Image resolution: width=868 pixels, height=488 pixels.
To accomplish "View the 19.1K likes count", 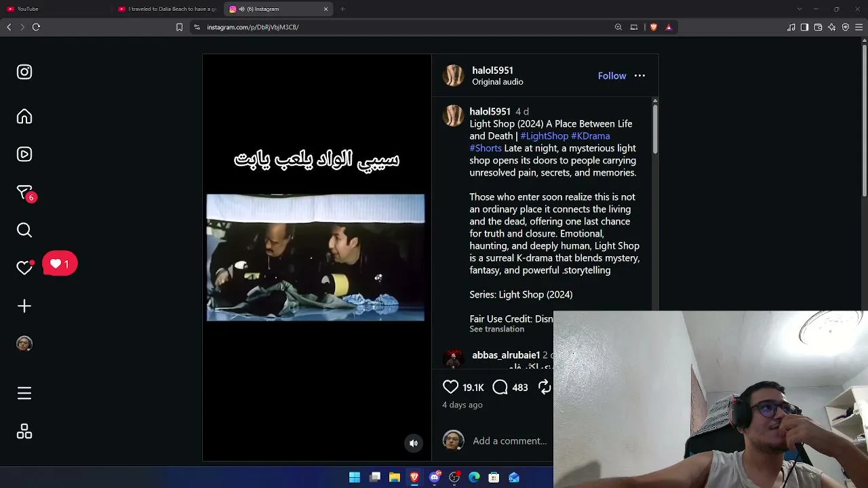I will point(473,388).
